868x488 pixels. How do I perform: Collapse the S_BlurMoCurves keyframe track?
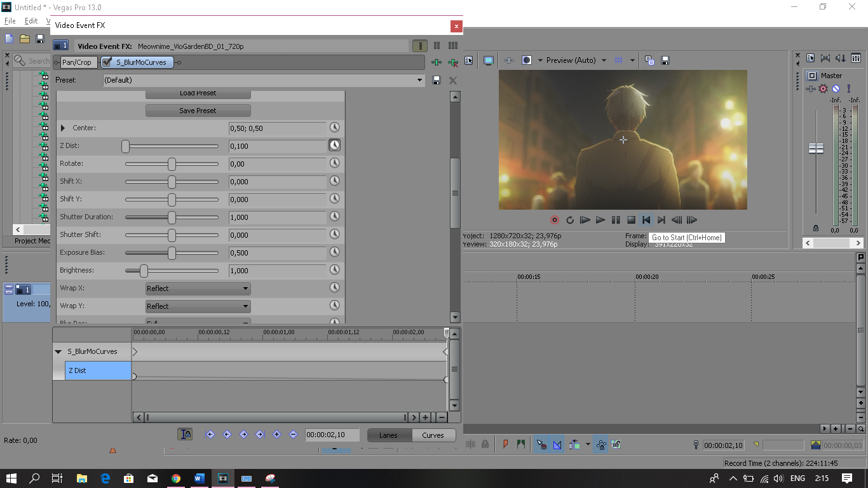pos(58,351)
